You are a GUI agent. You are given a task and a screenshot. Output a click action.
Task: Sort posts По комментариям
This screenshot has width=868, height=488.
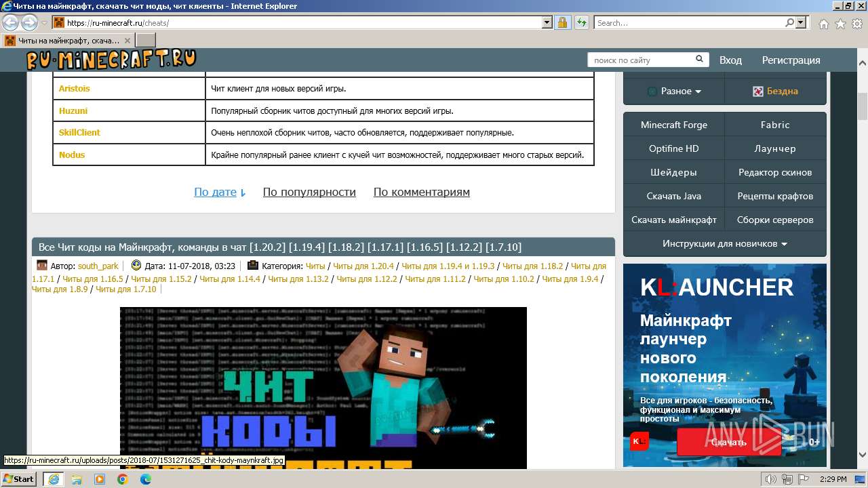click(x=422, y=192)
